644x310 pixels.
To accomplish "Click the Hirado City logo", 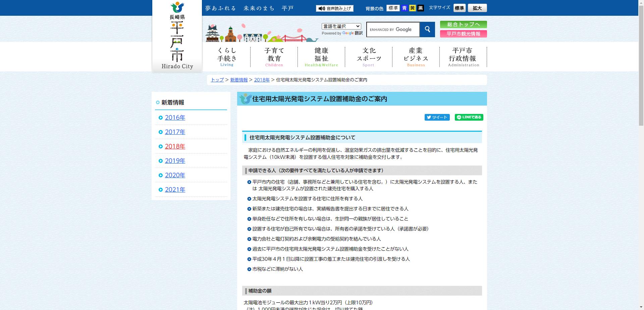I will tap(177, 34).
